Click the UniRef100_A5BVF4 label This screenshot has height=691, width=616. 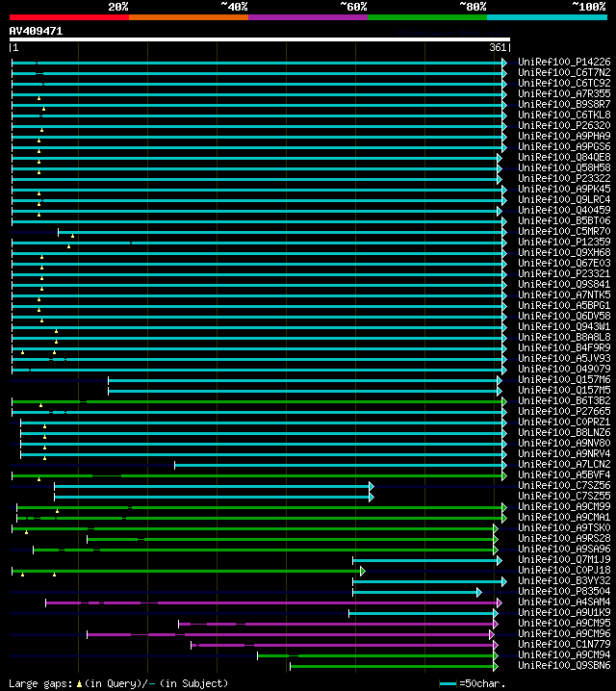point(564,474)
